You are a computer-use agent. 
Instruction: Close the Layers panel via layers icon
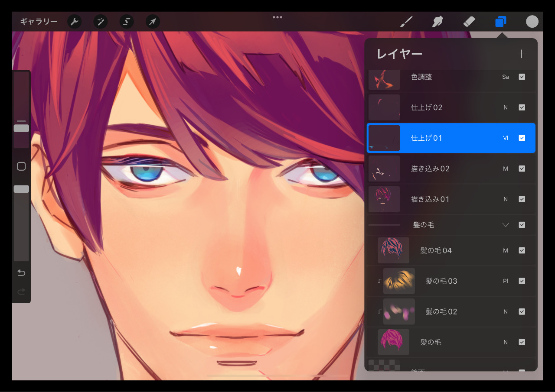501,22
